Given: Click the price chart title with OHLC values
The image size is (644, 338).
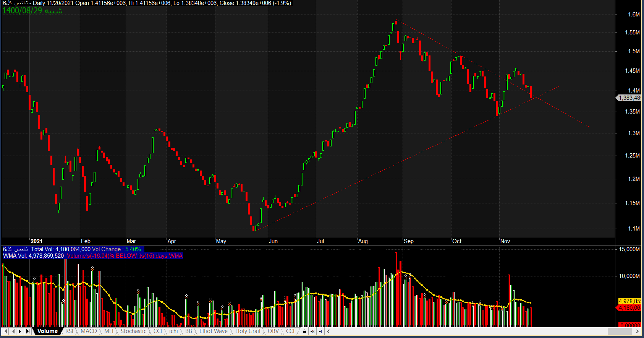Looking at the screenshot, I should pos(147,3).
